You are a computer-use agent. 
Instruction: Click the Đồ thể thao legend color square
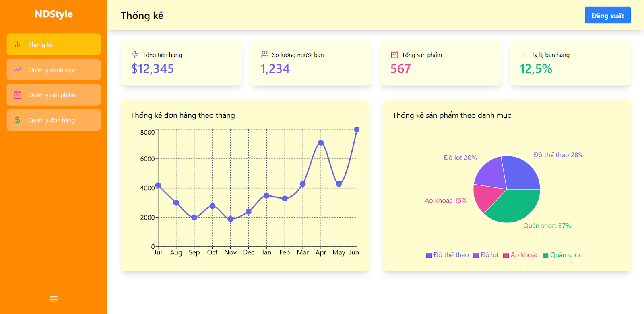click(x=429, y=255)
